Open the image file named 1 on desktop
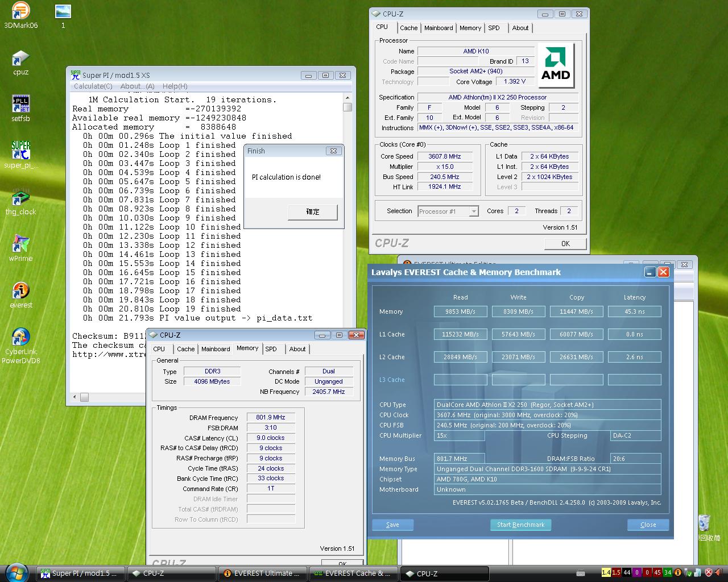This screenshot has width=728, height=582. point(63,15)
